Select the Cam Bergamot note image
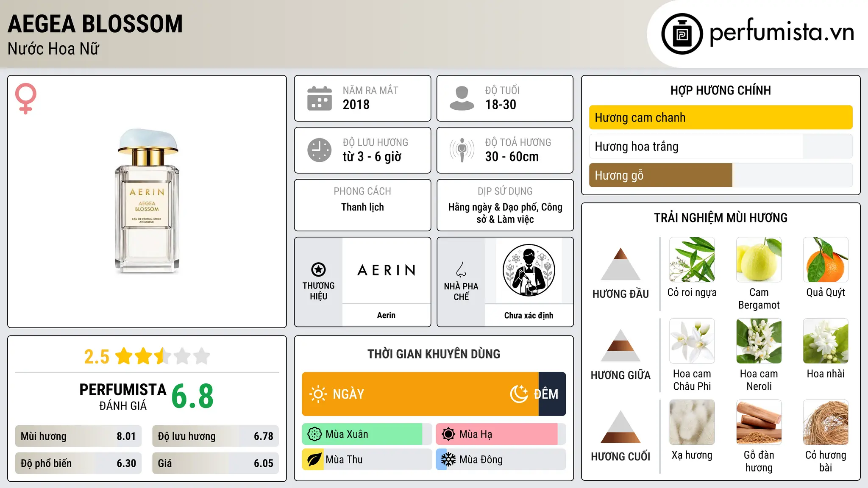The height and width of the screenshot is (488, 868). pos(759,260)
